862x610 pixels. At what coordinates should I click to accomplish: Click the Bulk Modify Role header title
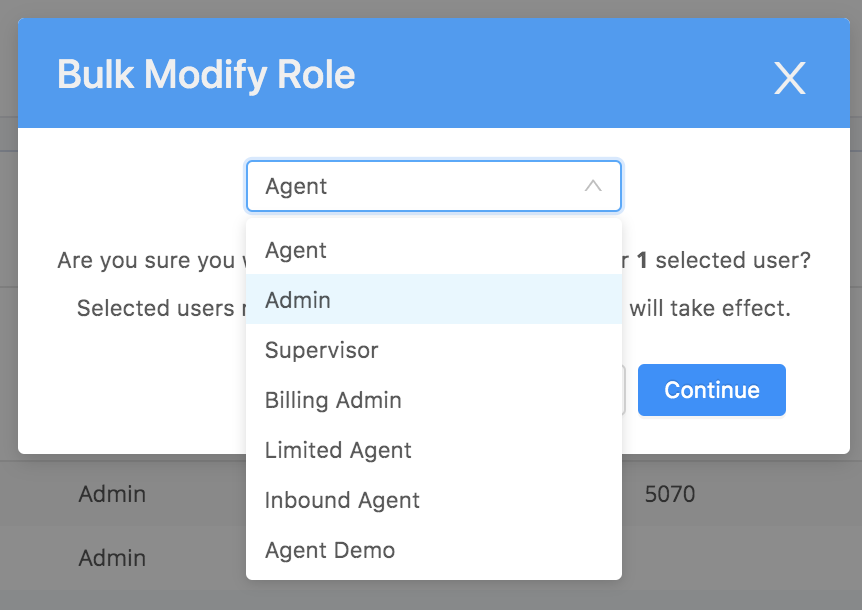tap(206, 73)
